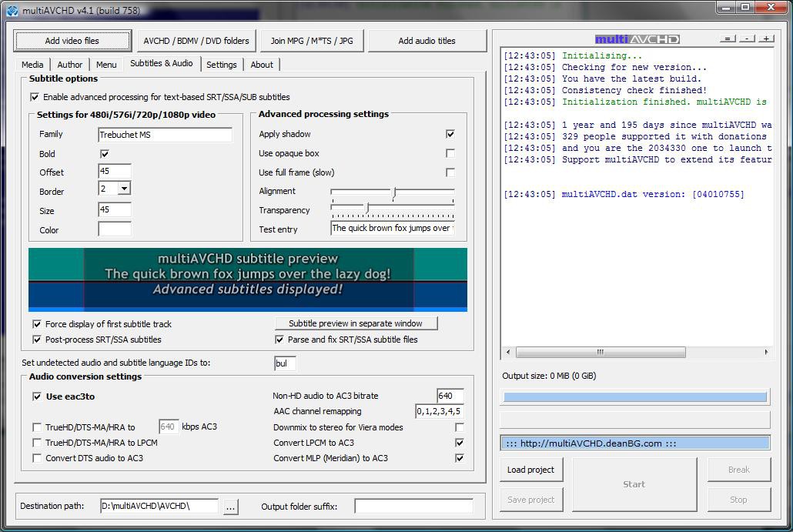Image resolution: width=793 pixels, height=532 pixels.
Task: Toggle Convert LPCM to AC3
Action: click(459, 443)
